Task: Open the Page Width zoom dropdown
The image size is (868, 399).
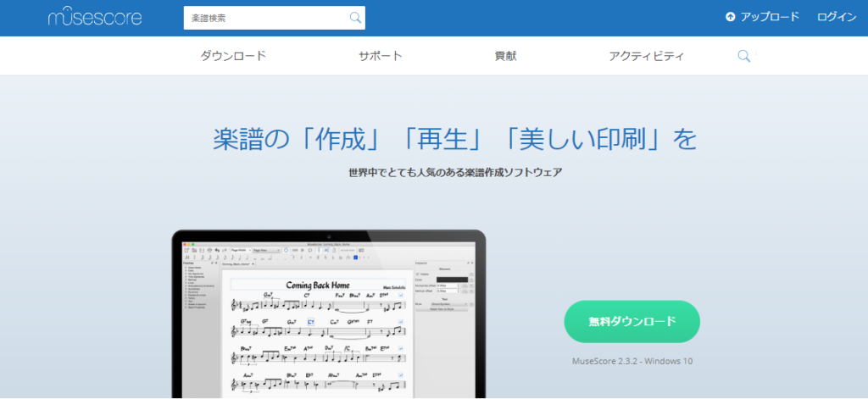Action: 240,251
